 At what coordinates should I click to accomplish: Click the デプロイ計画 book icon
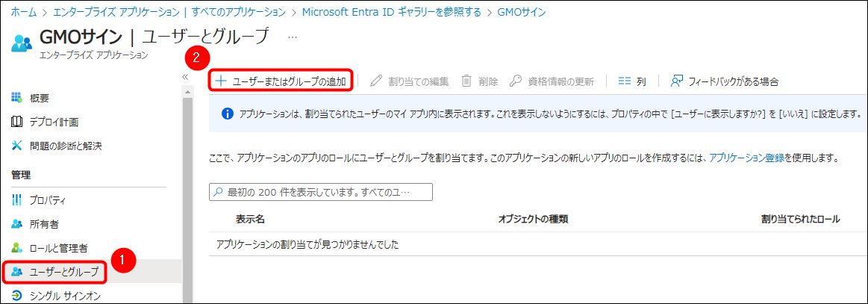[x=16, y=122]
